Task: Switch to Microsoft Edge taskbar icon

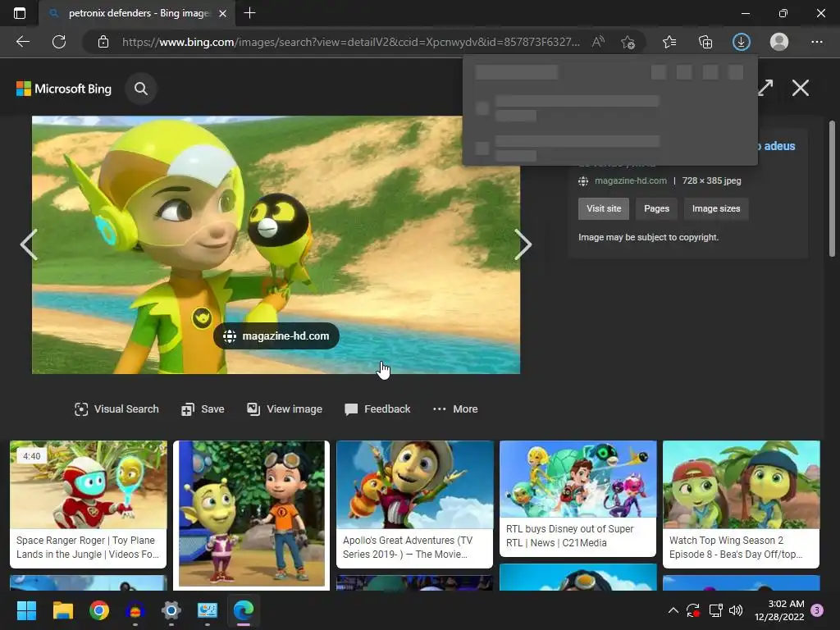Action: [244, 610]
